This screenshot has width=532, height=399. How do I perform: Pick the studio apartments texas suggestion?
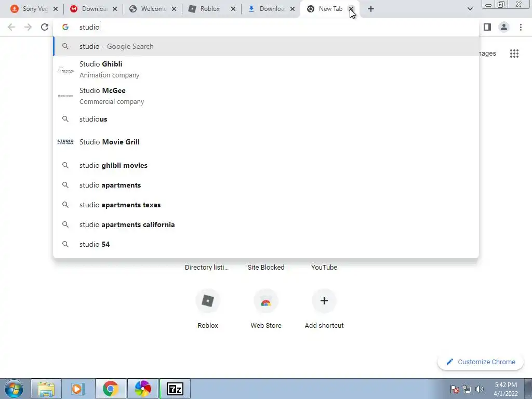coord(266,205)
